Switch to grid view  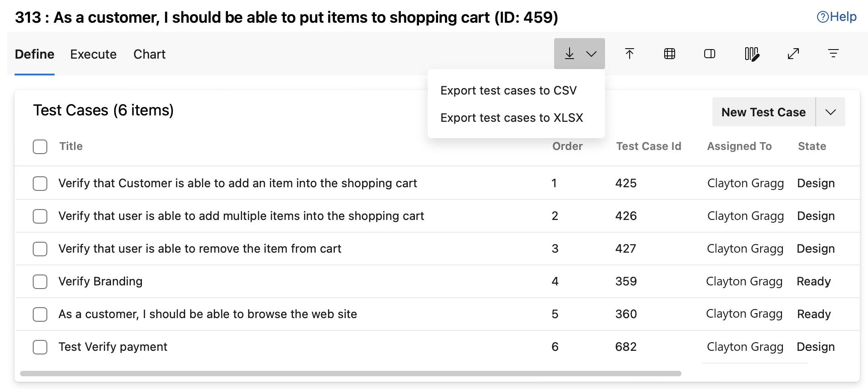pos(669,53)
